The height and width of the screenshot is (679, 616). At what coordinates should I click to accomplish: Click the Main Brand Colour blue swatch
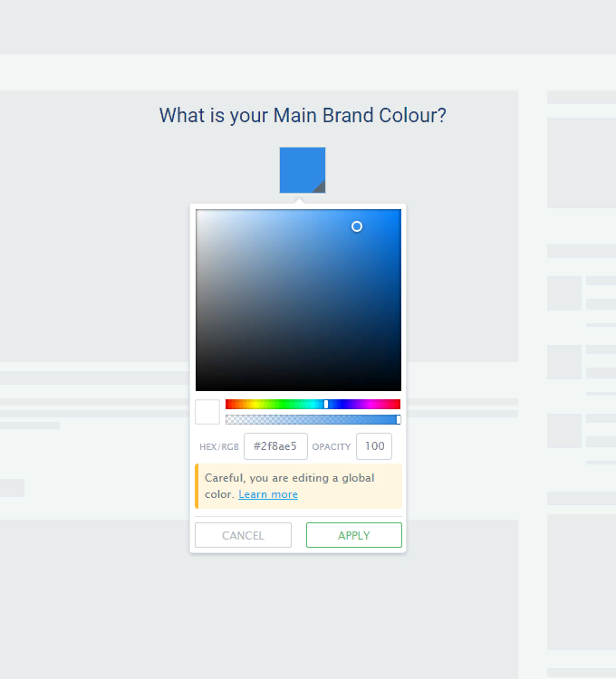[303, 170]
